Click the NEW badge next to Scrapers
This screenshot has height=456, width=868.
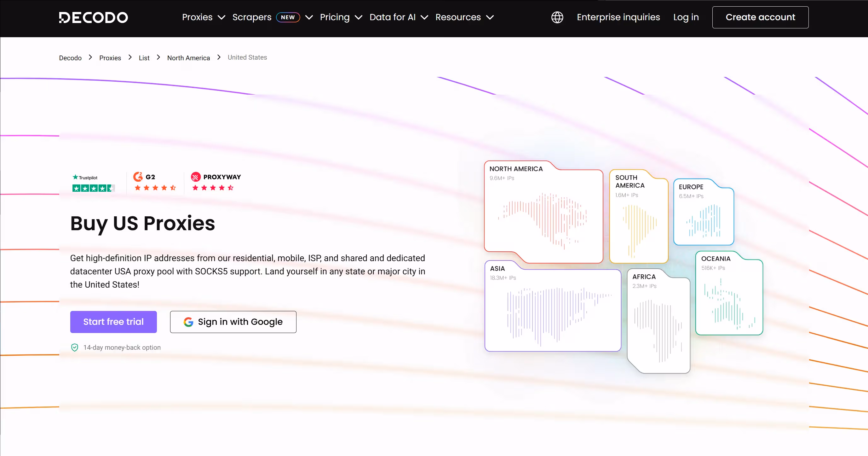288,17
